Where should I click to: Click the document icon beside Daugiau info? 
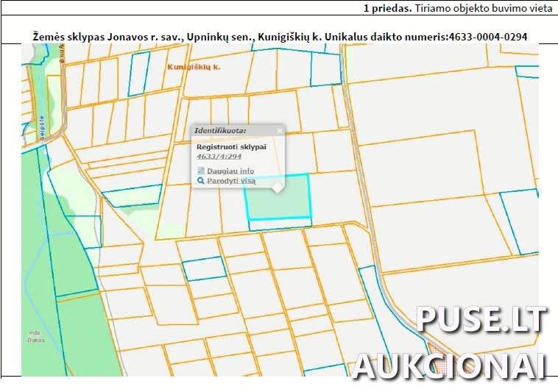[x=201, y=171]
